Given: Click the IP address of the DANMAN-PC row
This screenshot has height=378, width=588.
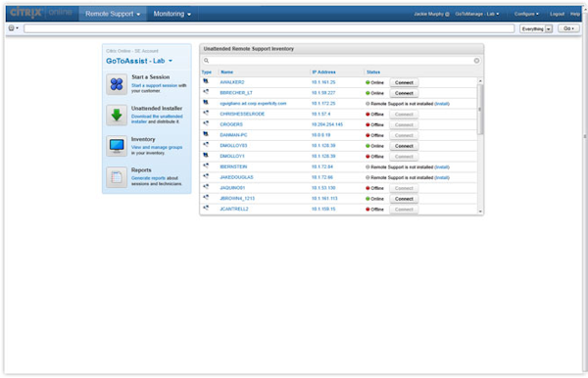Looking at the screenshot, I should click(x=321, y=135).
